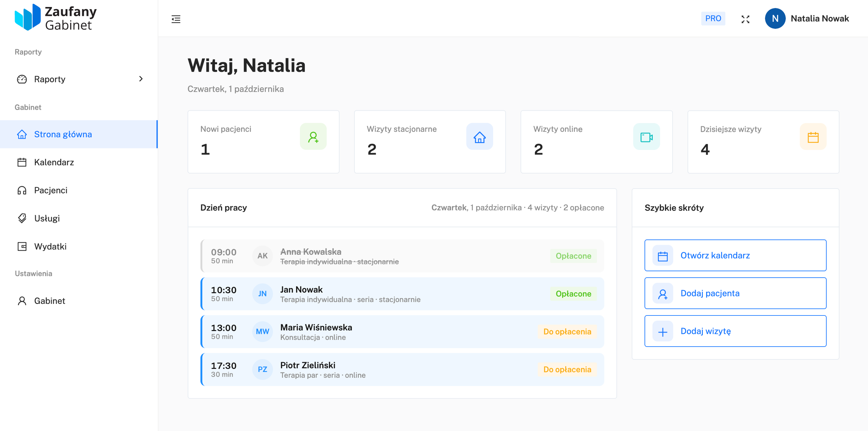Open Usługi from the sidebar
The width and height of the screenshot is (868, 431).
tap(79, 218)
